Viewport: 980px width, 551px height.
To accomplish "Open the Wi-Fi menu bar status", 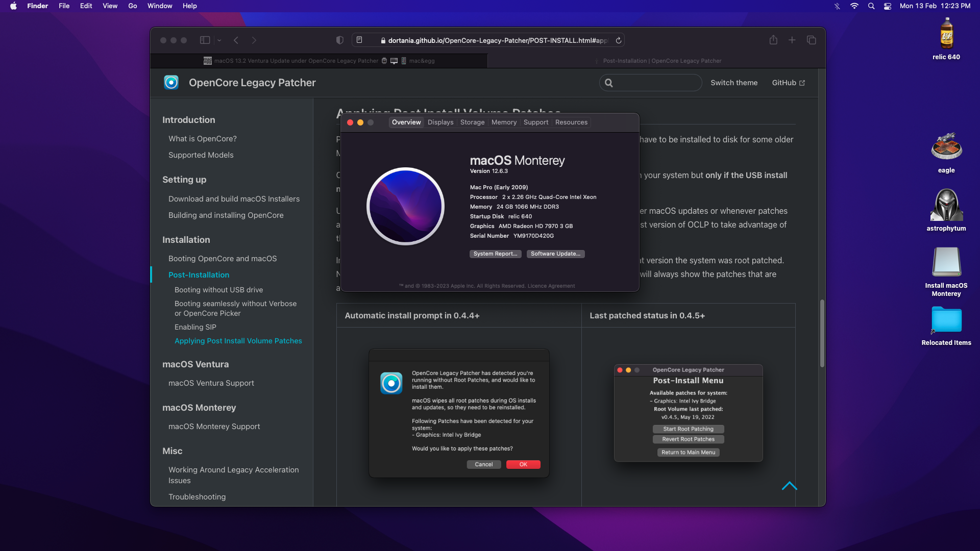I will [x=854, y=6].
